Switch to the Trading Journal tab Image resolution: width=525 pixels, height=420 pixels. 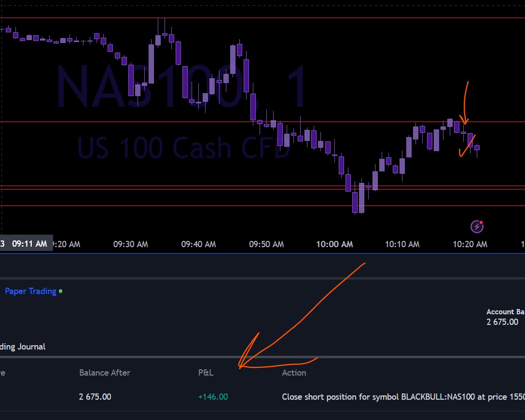tap(23, 347)
